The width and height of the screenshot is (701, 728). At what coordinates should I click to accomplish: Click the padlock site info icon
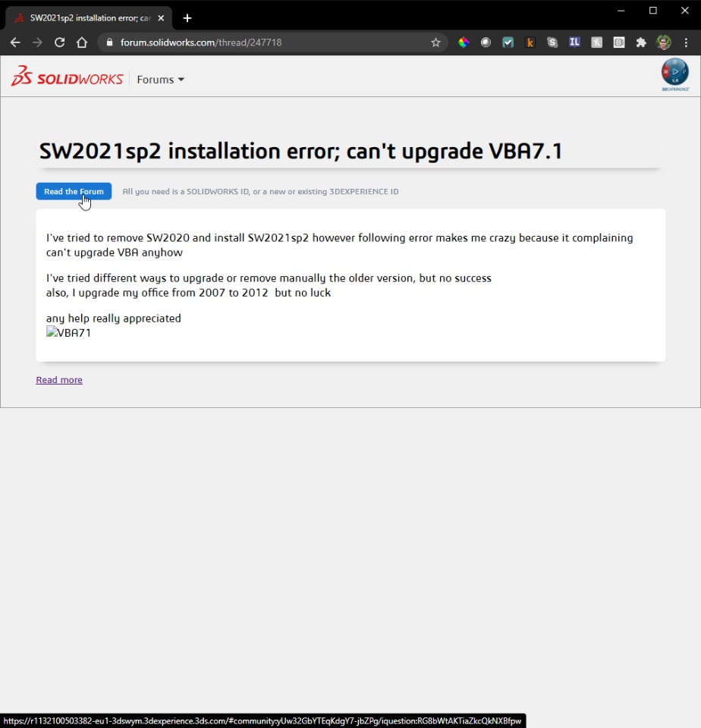(x=110, y=42)
